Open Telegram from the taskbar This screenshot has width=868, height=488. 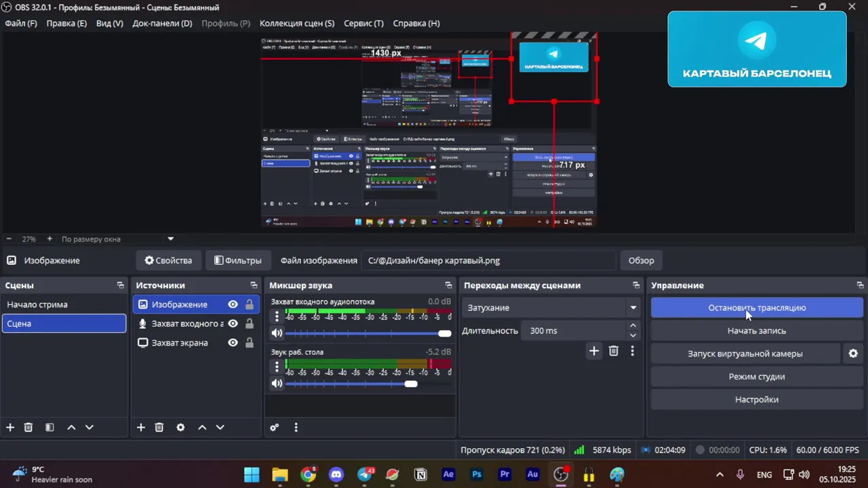click(x=364, y=474)
